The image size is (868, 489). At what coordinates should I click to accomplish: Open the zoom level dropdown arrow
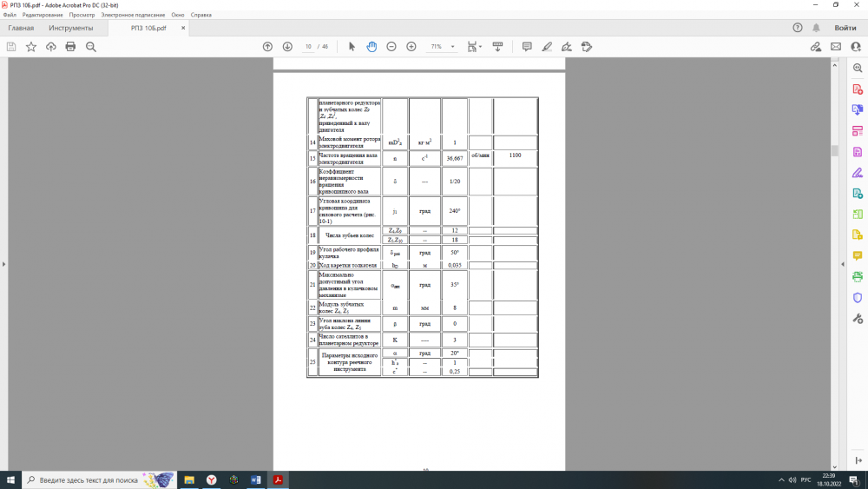[x=453, y=47]
